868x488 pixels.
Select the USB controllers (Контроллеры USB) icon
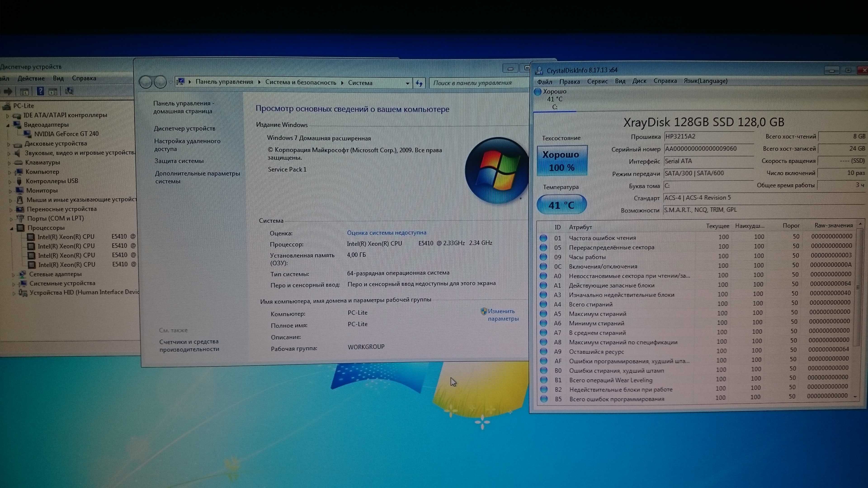(19, 181)
